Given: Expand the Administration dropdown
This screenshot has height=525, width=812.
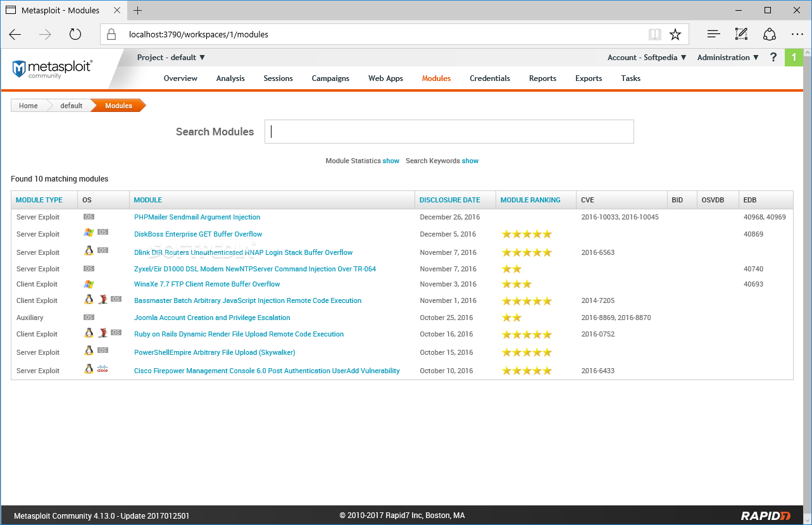Looking at the screenshot, I should 728,57.
